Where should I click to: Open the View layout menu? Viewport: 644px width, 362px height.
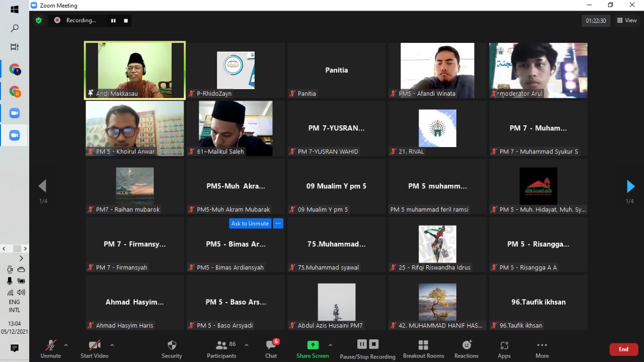pyautogui.click(x=627, y=21)
